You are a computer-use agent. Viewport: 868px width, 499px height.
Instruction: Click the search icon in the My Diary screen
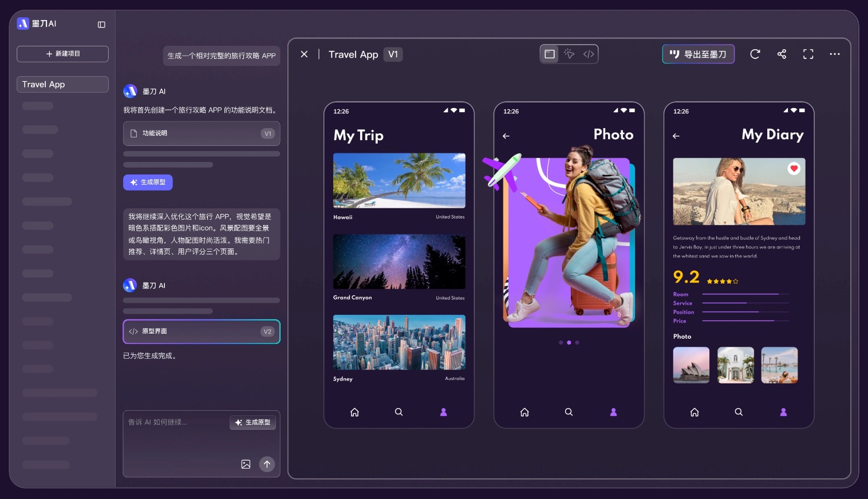point(739,412)
